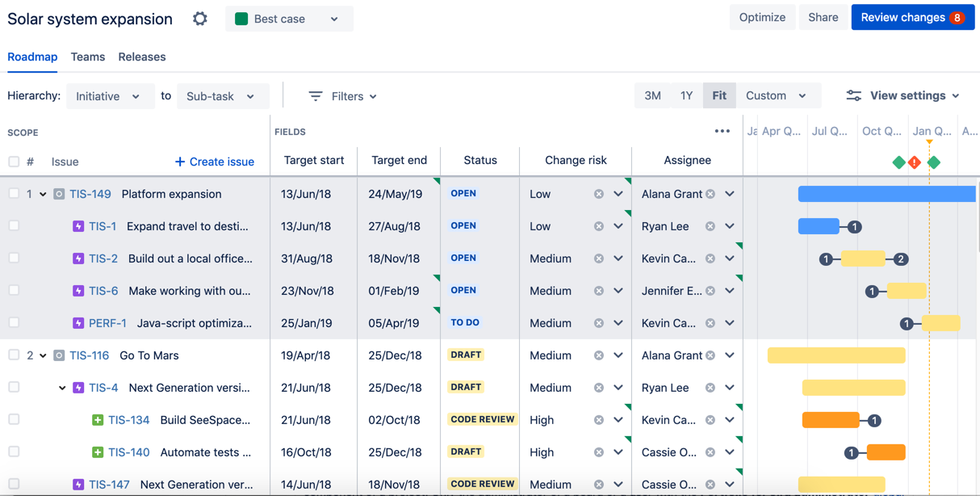The height and width of the screenshot is (496, 980).
Task: Click the filters funnel icon
Action: click(x=316, y=96)
